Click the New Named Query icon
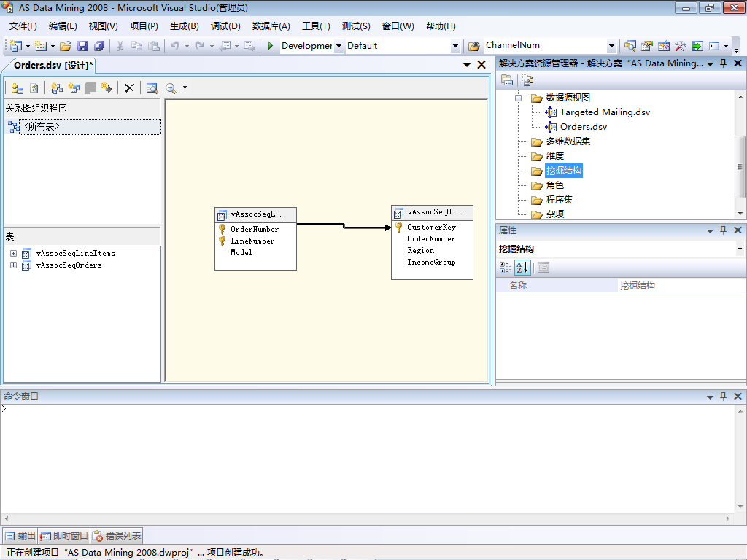The height and width of the screenshot is (560, 747). pos(74,88)
